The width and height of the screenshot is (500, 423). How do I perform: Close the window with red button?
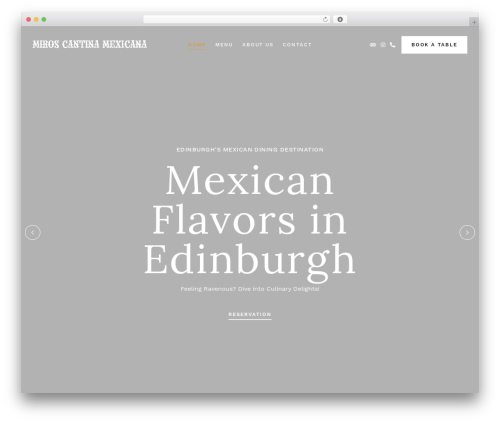click(x=29, y=20)
